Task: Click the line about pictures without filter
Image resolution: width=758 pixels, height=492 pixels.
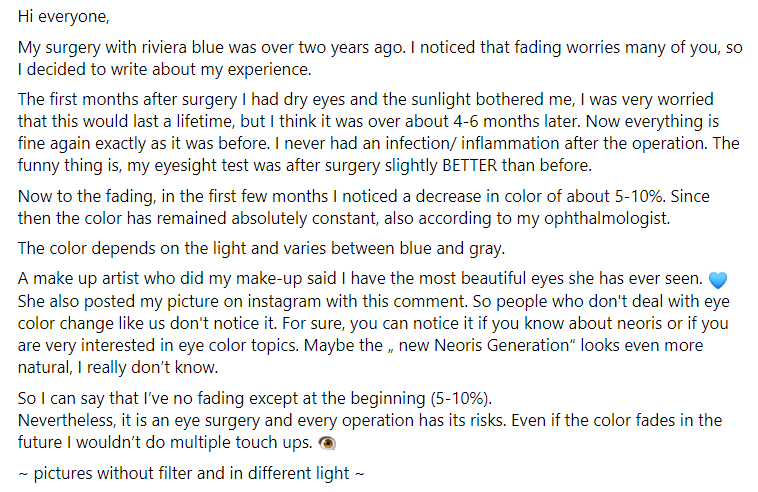Action: tap(191, 473)
